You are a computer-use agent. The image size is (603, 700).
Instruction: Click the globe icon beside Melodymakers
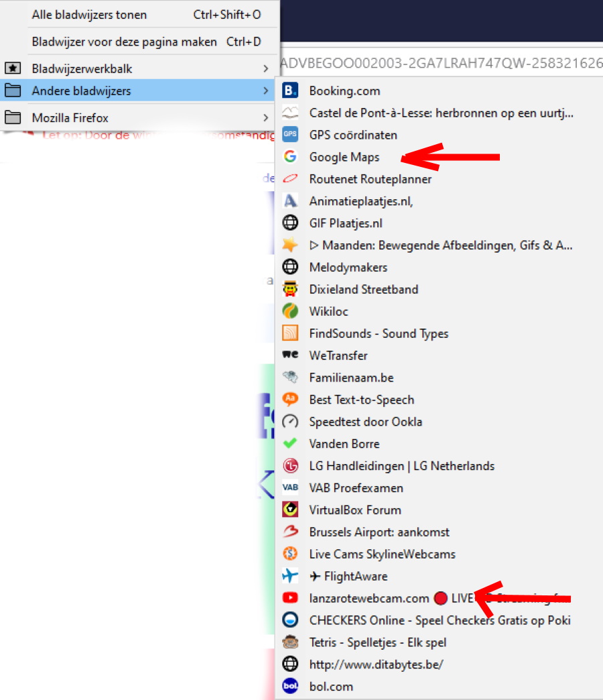point(290,266)
